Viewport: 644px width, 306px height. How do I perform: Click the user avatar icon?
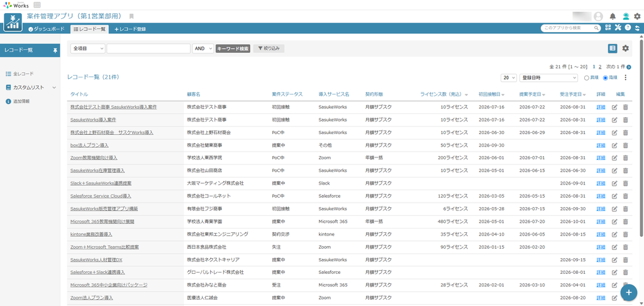coord(599,16)
